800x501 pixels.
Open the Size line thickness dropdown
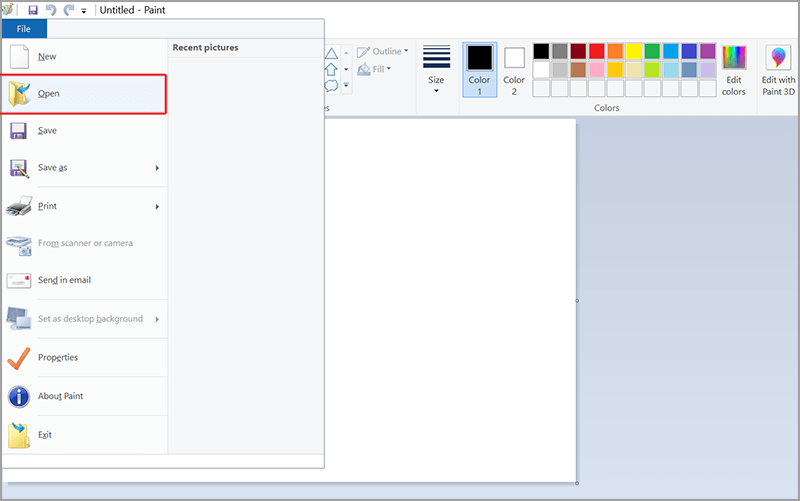click(436, 69)
